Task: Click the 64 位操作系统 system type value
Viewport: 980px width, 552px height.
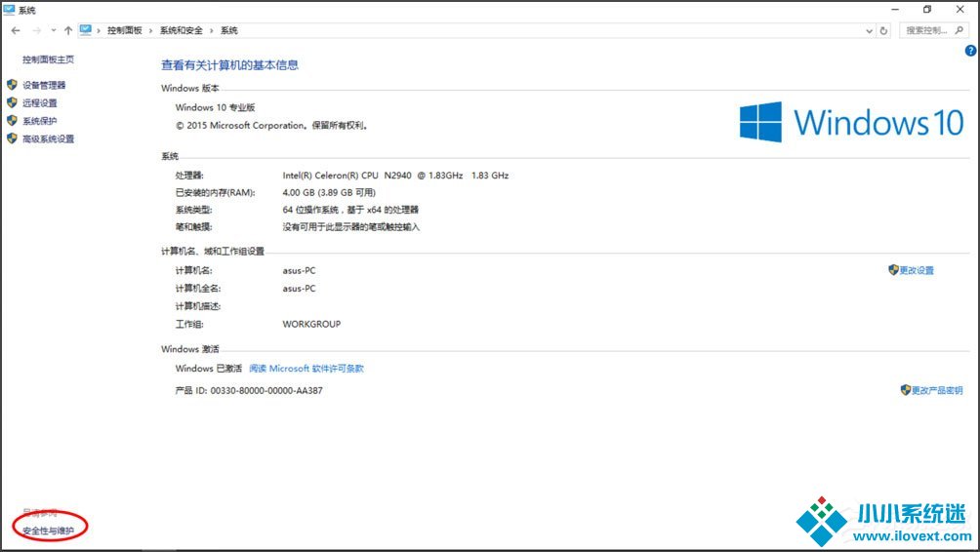Action: pos(350,210)
